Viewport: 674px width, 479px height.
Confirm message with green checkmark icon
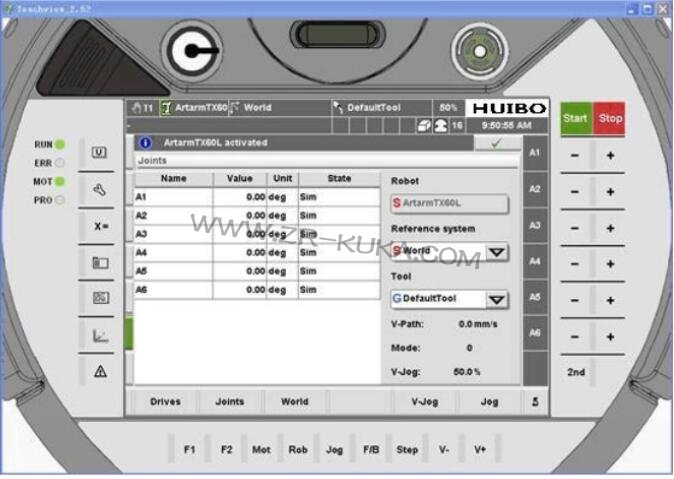(x=497, y=143)
